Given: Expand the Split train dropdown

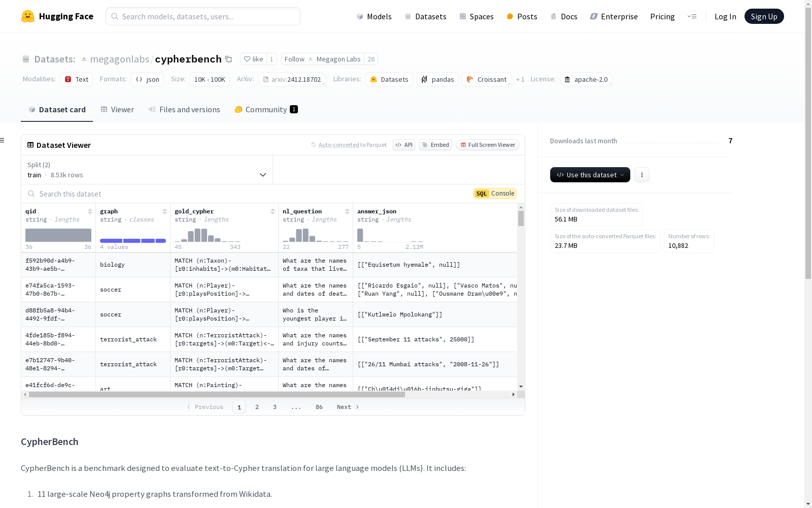Looking at the screenshot, I should (147, 170).
